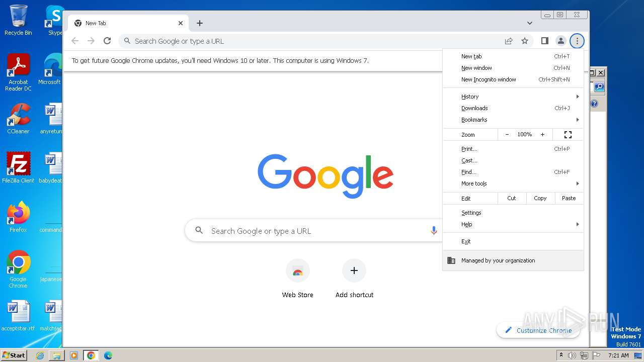This screenshot has height=362, width=644.
Task: Choose New Incognito window
Action: pos(513,79)
